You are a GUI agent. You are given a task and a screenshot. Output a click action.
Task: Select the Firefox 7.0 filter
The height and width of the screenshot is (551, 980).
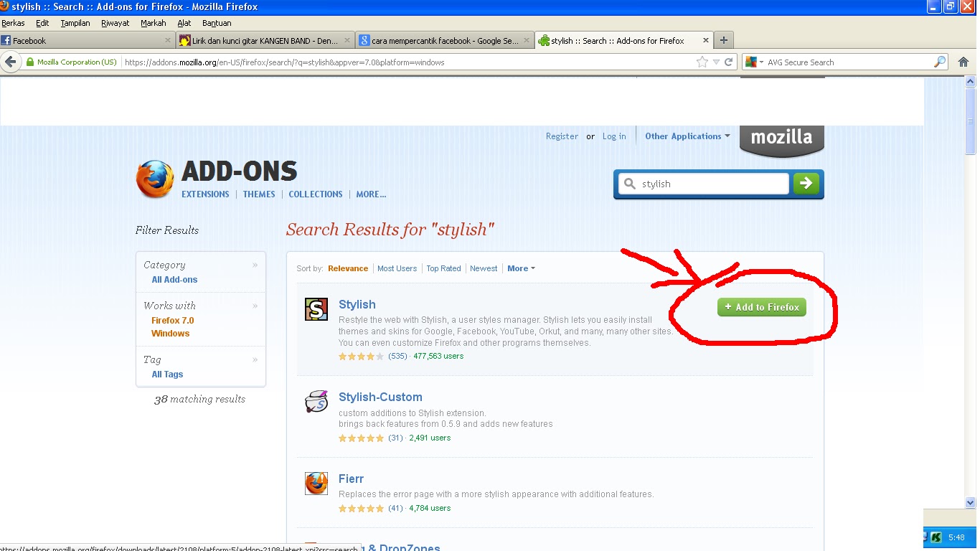pyautogui.click(x=173, y=321)
